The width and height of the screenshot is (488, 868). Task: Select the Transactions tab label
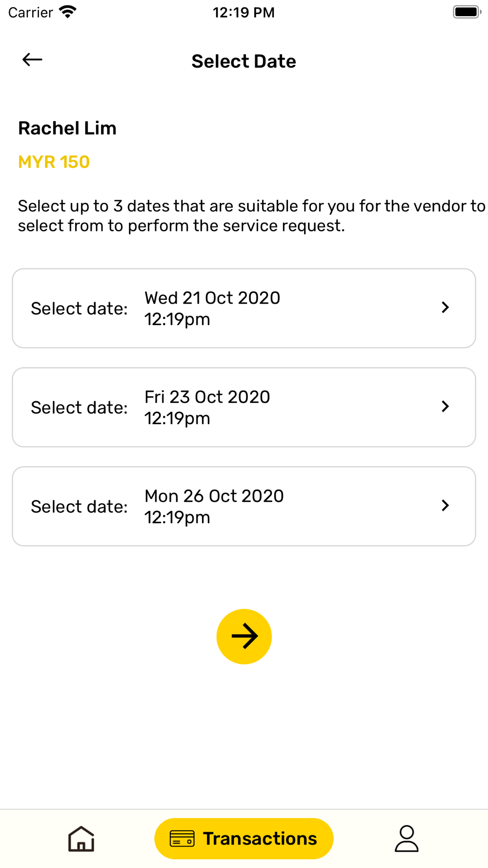[x=260, y=839]
